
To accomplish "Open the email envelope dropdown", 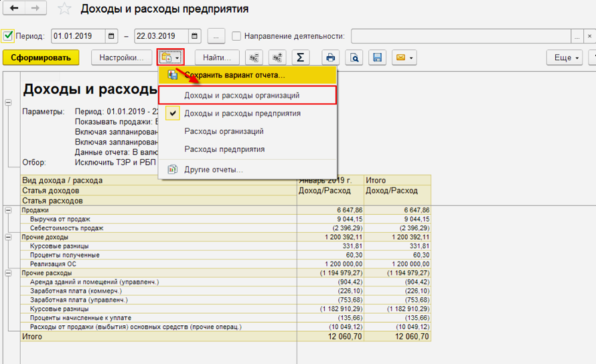I will (404, 58).
